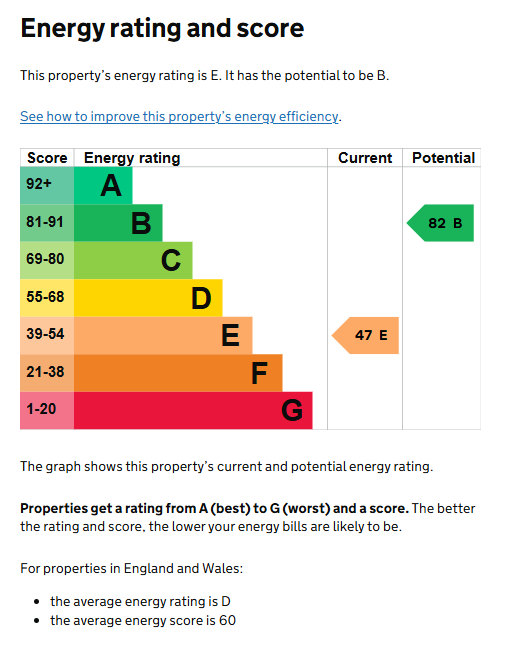Select the green A rating bar

click(x=103, y=185)
